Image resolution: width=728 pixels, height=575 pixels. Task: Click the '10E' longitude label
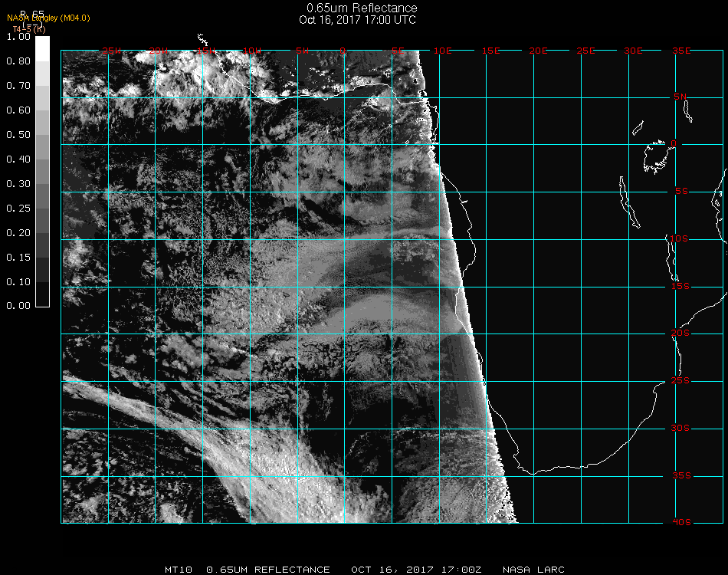click(x=442, y=51)
